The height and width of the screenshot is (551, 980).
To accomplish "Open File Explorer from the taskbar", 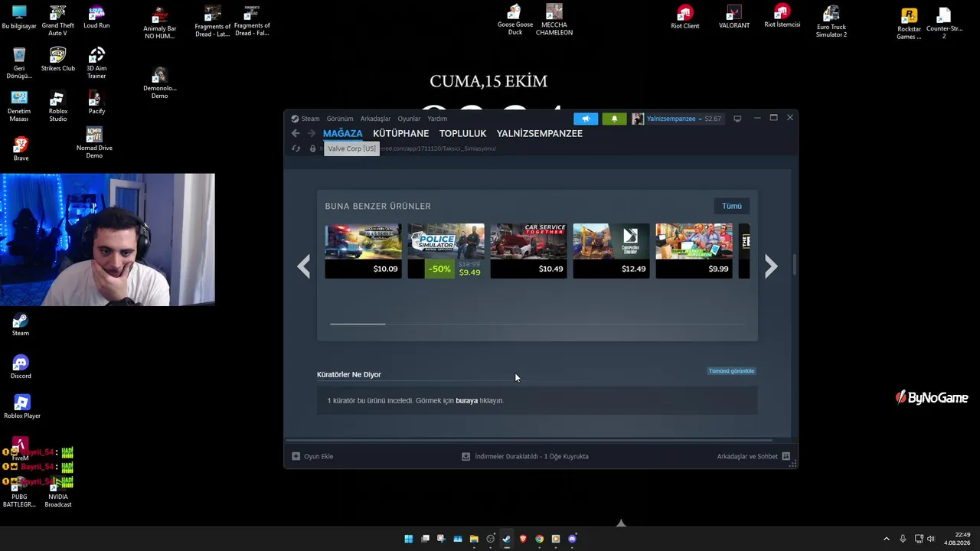I will coord(474,539).
